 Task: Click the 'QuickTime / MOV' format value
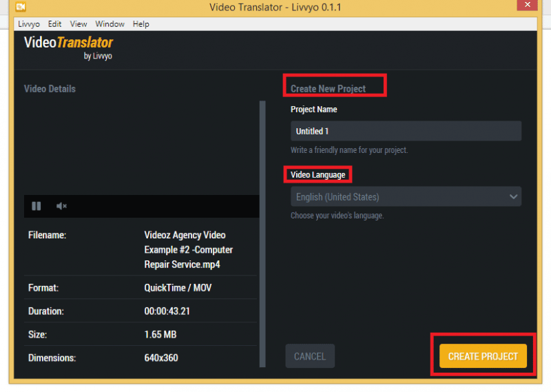178,287
